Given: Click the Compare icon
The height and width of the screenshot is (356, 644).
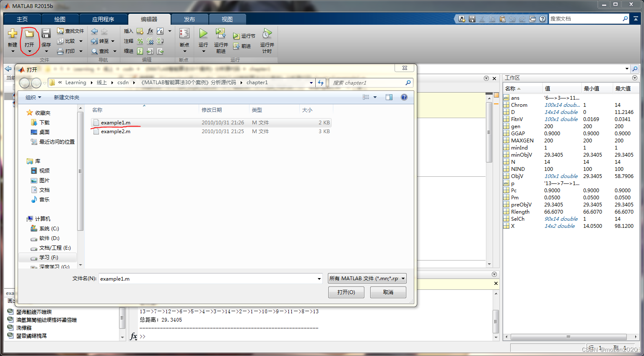Looking at the screenshot, I should click(x=60, y=41).
